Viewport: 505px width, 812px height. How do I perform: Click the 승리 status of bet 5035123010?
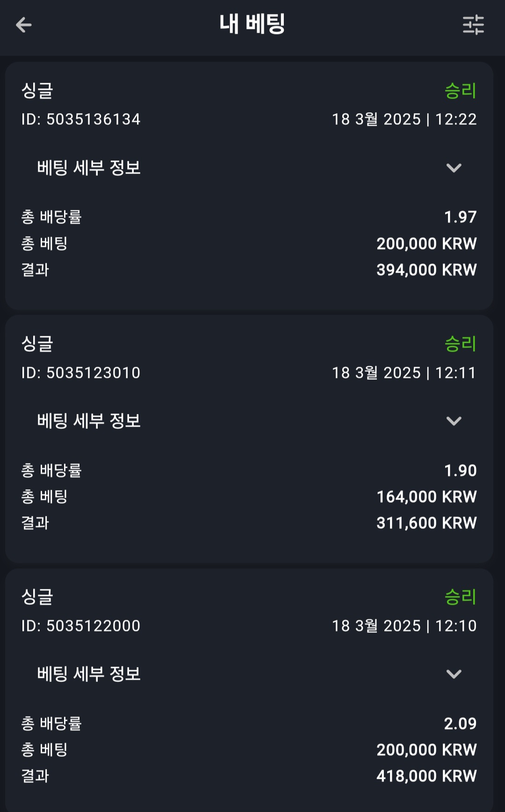pyautogui.click(x=460, y=344)
